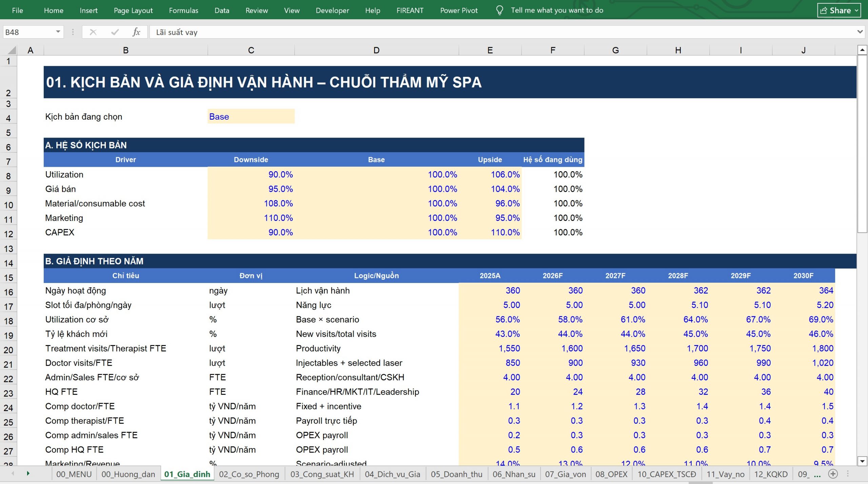Open the Power Pivot ribbon tab
The height and width of the screenshot is (484, 868).
click(x=459, y=11)
